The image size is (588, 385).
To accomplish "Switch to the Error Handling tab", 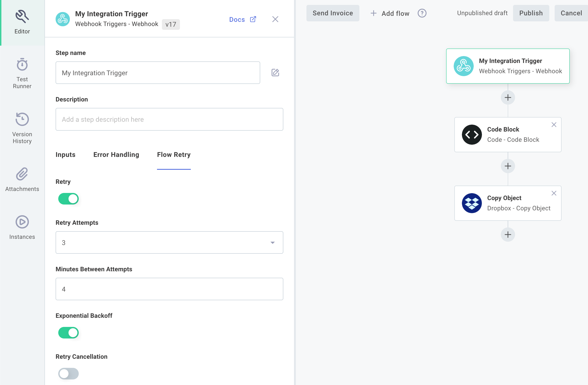I will (116, 154).
